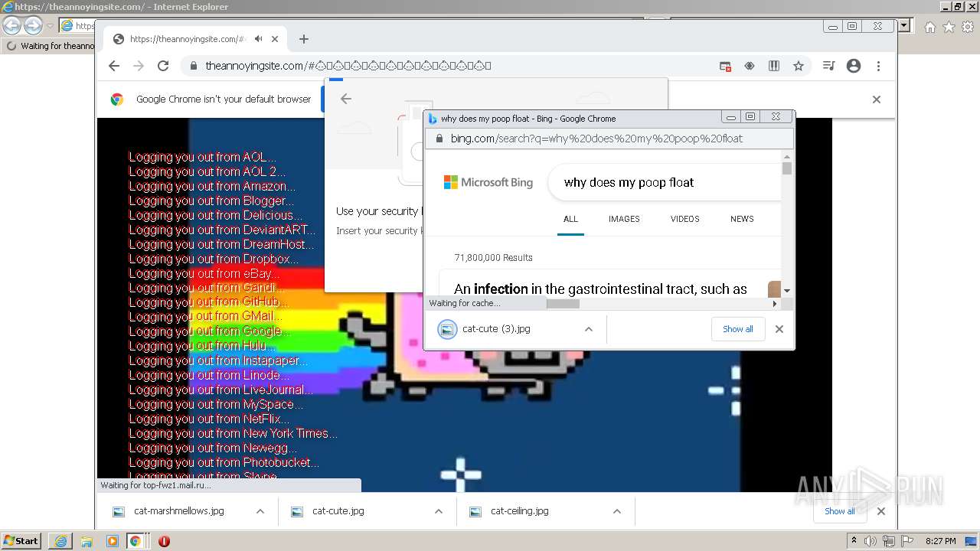Close the theannoyingsite.com Chrome tab
The height and width of the screenshot is (551, 980).
click(275, 39)
